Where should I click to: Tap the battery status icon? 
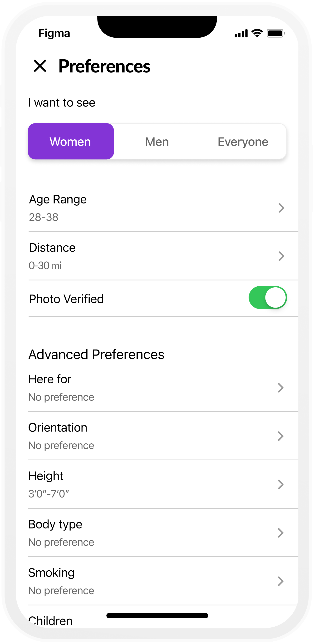tap(275, 33)
